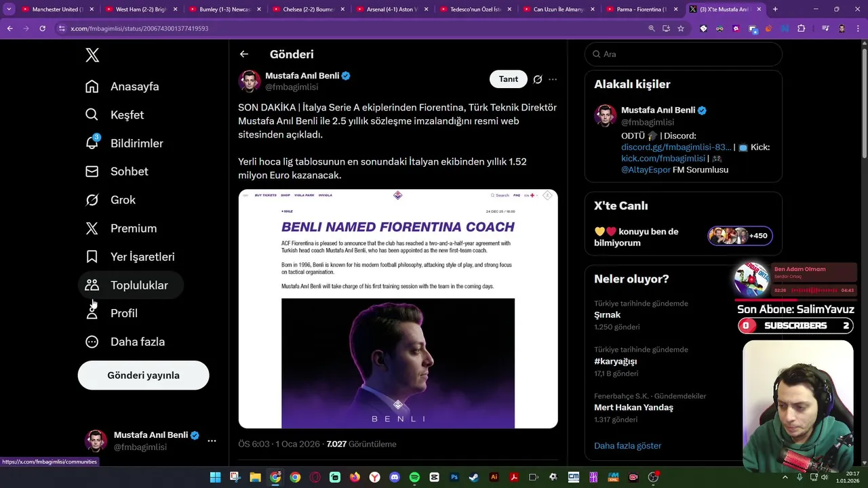Bookmark this page with star icon
The width and height of the screenshot is (868, 488).
point(681,28)
